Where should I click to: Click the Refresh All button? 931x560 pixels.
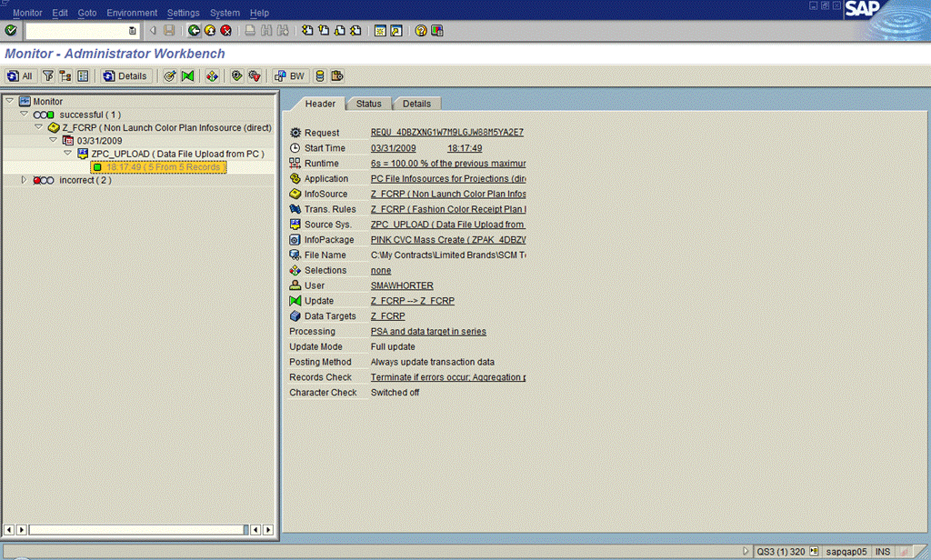pyautogui.click(x=20, y=76)
